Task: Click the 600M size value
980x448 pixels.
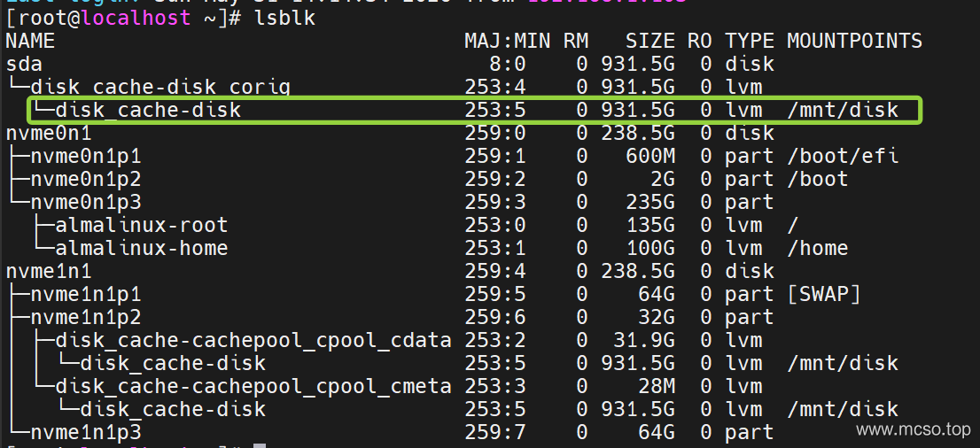Action: (x=650, y=156)
